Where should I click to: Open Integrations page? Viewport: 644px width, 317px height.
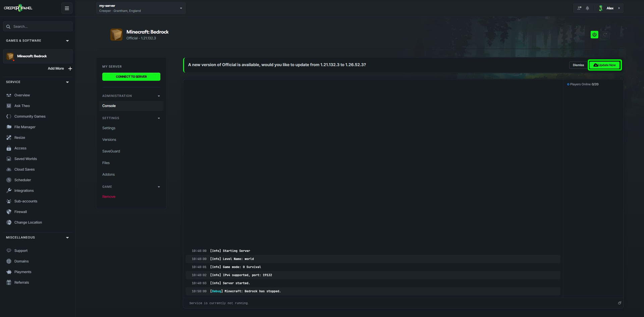pos(24,191)
